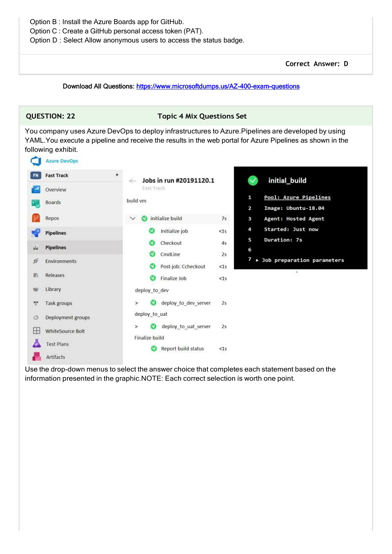Open Repos in the sidebar

pyautogui.click(x=52, y=218)
